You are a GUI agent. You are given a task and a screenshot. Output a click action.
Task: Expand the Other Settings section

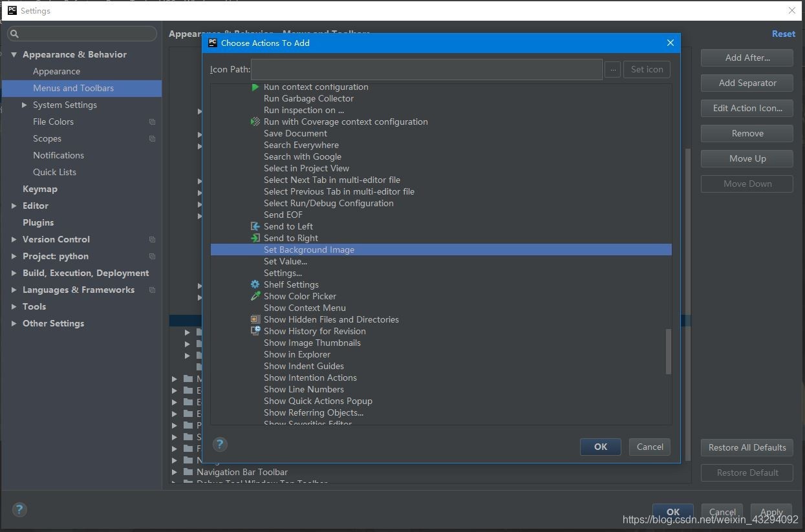tap(14, 323)
